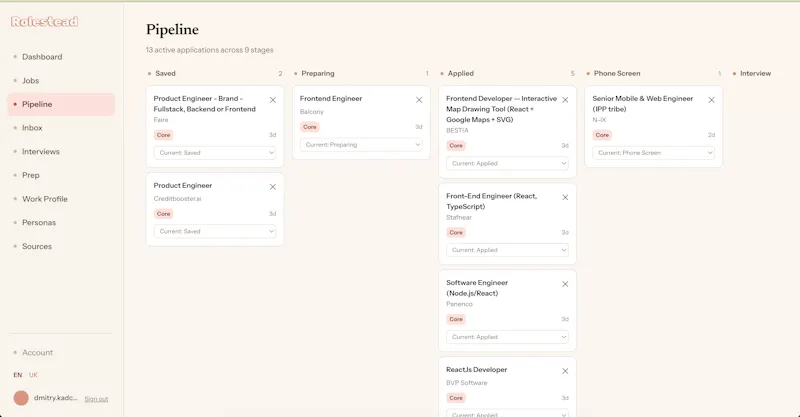The height and width of the screenshot is (417, 800).
Task: Click the Applied column header
Action: click(461, 73)
